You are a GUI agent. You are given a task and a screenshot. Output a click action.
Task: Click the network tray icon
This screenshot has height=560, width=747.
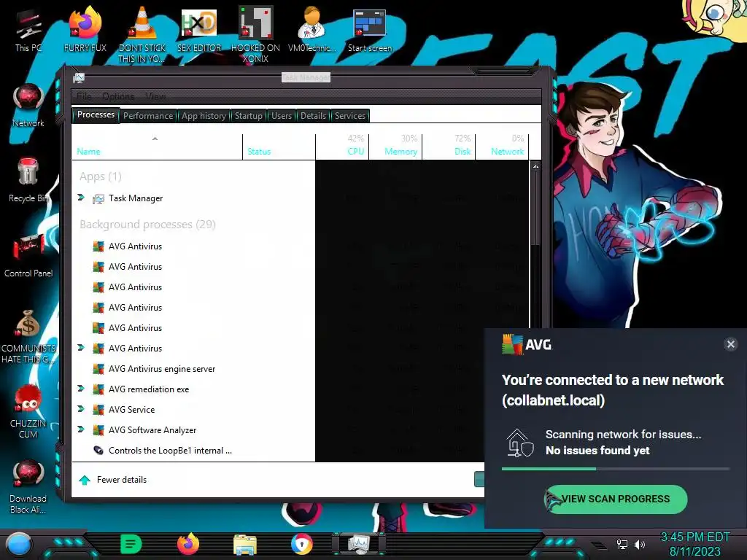coord(622,544)
